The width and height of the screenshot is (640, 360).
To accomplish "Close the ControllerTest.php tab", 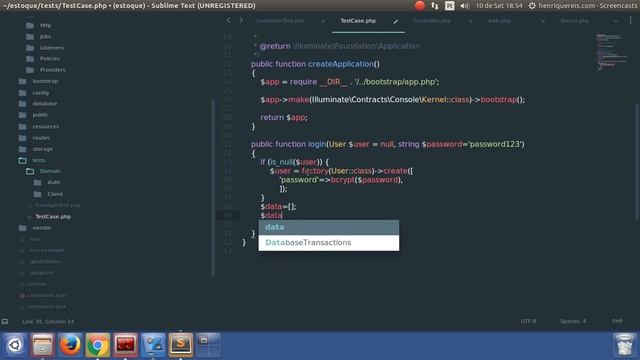I will pyautogui.click(x=322, y=21).
